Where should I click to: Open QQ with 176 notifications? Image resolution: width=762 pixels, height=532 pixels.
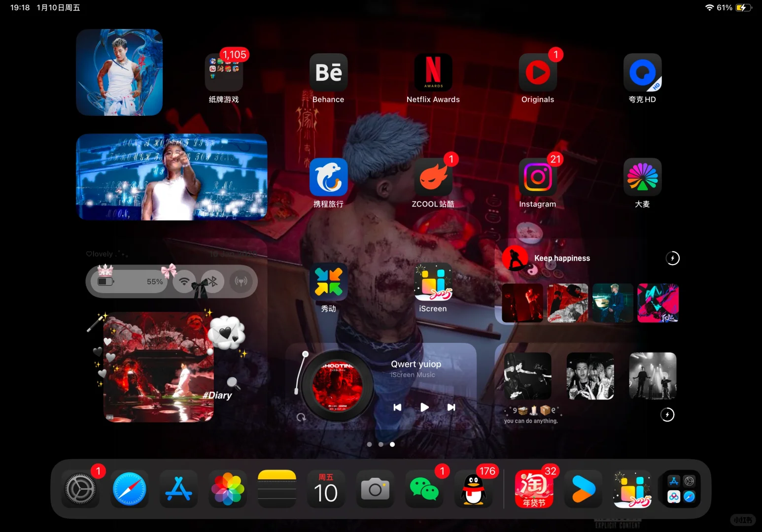[x=473, y=489]
